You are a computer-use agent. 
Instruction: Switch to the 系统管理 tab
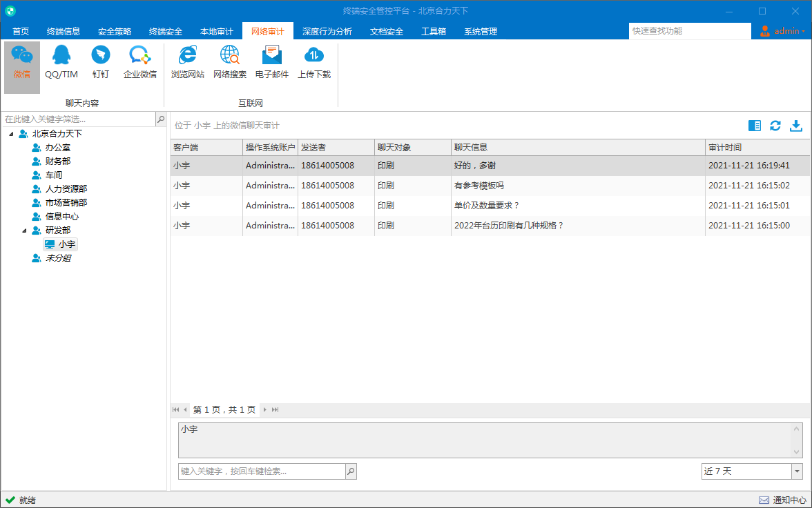pyautogui.click(x=481, y=32)
